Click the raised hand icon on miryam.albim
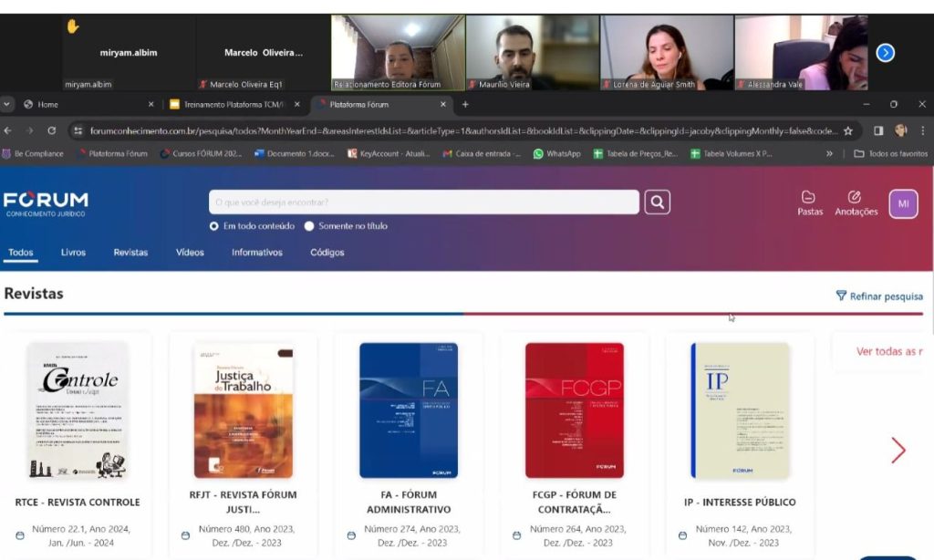The width and height of the screenshot is (934, 560). pyautogui.click(x=73, y=26)
